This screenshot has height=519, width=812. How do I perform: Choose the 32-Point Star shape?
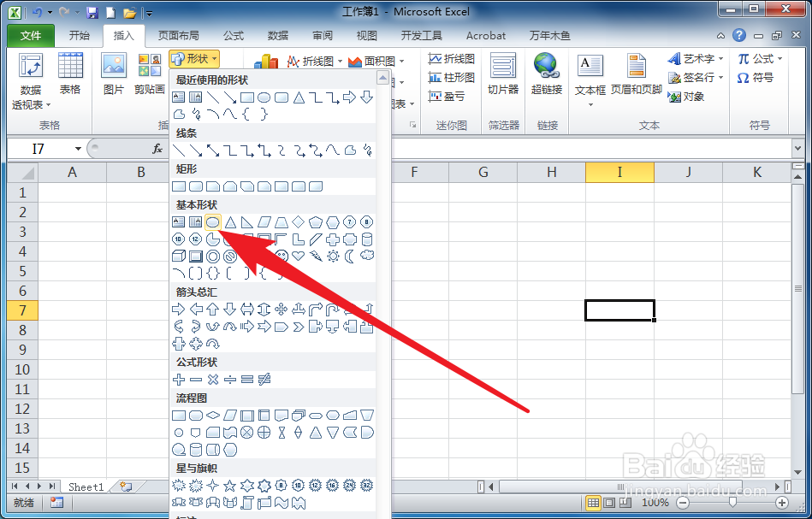pyautogui.click(x=367, y=486)
